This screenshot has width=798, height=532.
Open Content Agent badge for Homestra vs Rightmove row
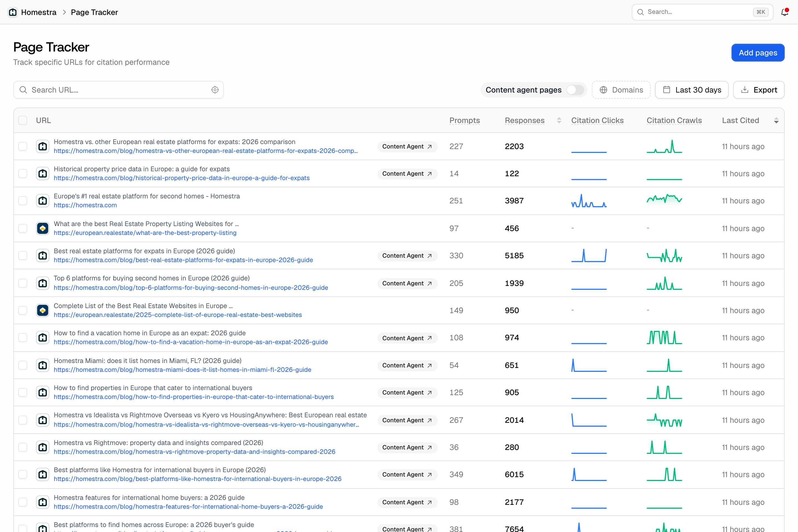tap(407, 447)
